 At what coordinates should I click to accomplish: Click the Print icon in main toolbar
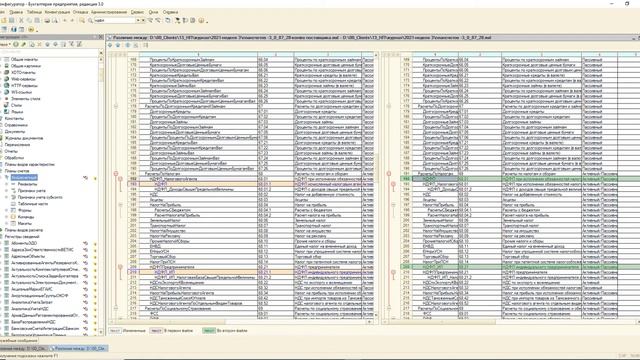click(x=47, y=20)
